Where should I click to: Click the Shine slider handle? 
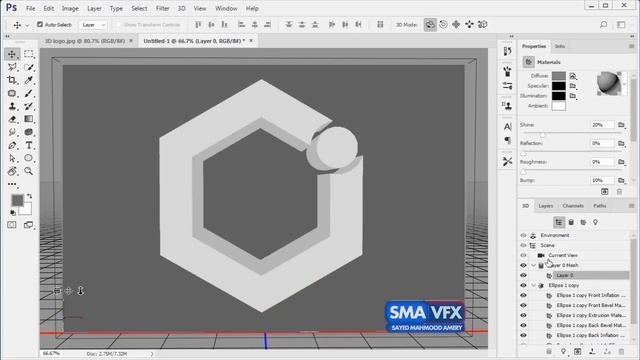pyautogui.click(x=542, y=135)
